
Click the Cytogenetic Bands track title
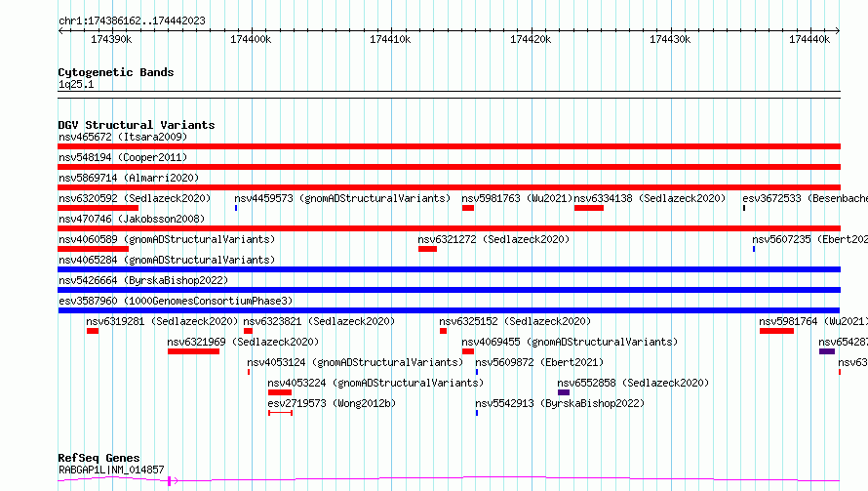[x=116, y=72]
